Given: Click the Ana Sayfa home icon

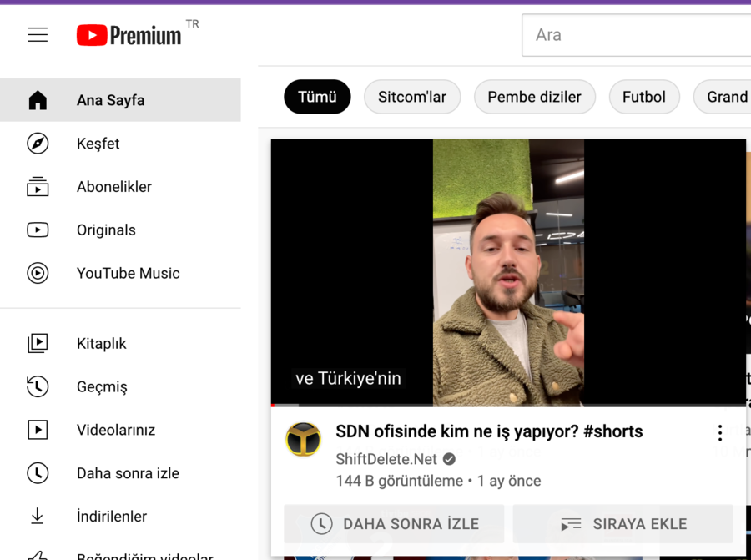Looking at the screenshot, I should 38,100.
